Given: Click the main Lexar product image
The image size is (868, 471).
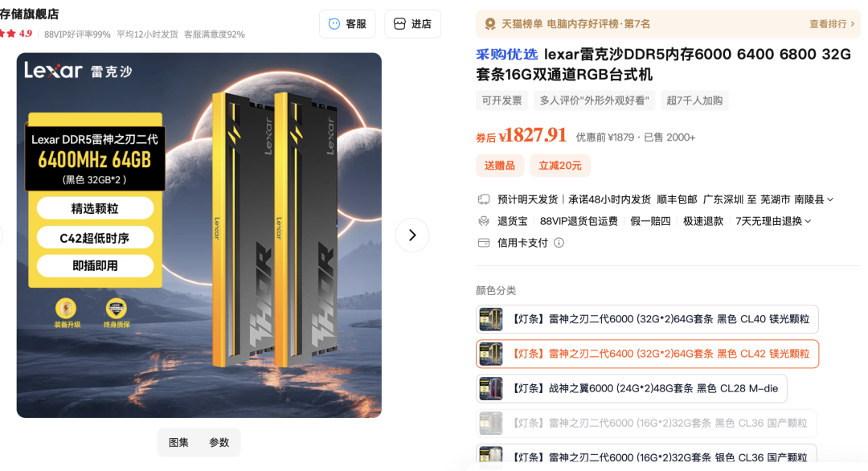Looking at the screenshot, I should [x=199, y=235].
